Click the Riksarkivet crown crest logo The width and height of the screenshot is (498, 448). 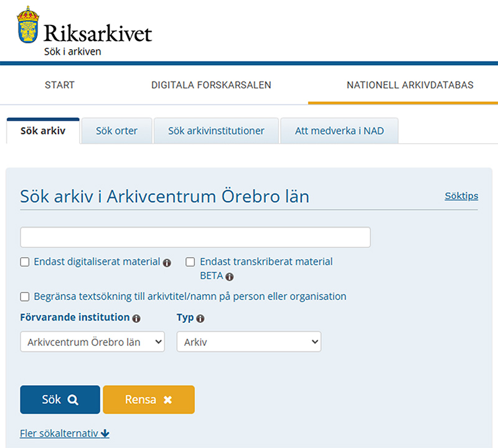click(28, 24)
